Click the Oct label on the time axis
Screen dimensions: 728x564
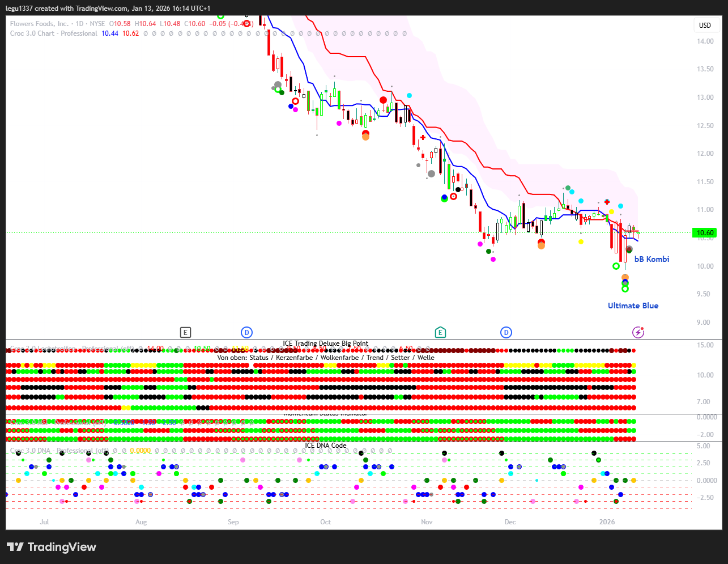pyautogui.click(x=325, y=522)
